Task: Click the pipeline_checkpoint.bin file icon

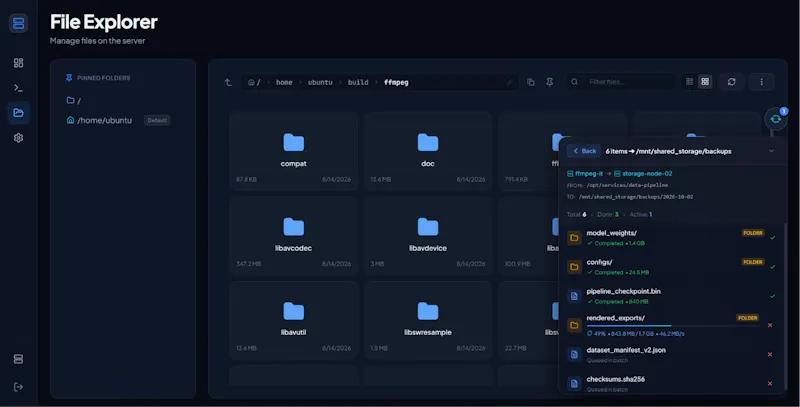Action: (574, 296)
